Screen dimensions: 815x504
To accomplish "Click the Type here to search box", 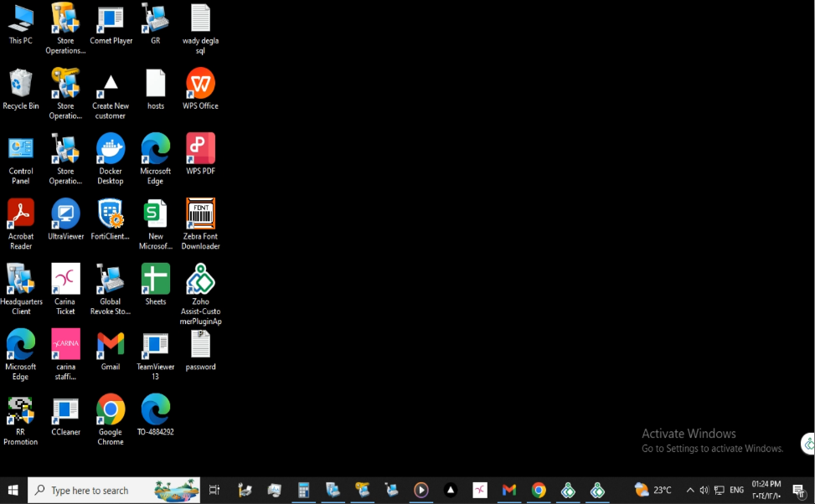I will (x=114, y=490).
